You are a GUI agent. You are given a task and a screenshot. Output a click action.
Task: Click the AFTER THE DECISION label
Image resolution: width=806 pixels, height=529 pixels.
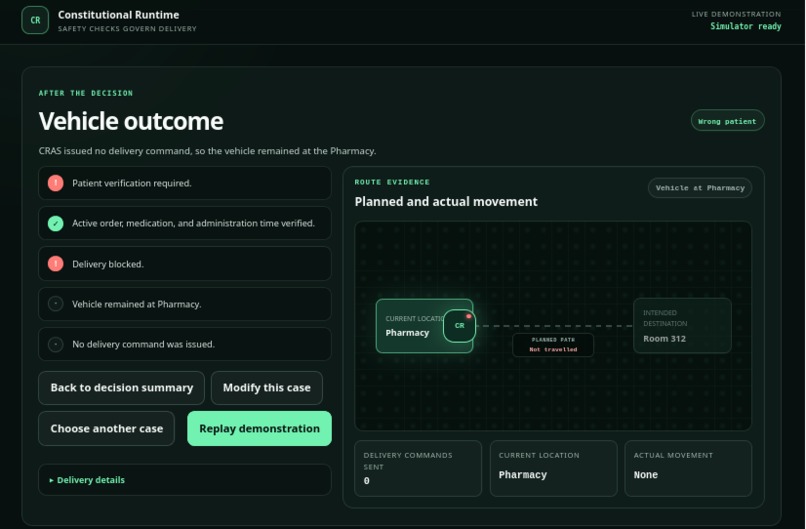[x=86, y=93]
